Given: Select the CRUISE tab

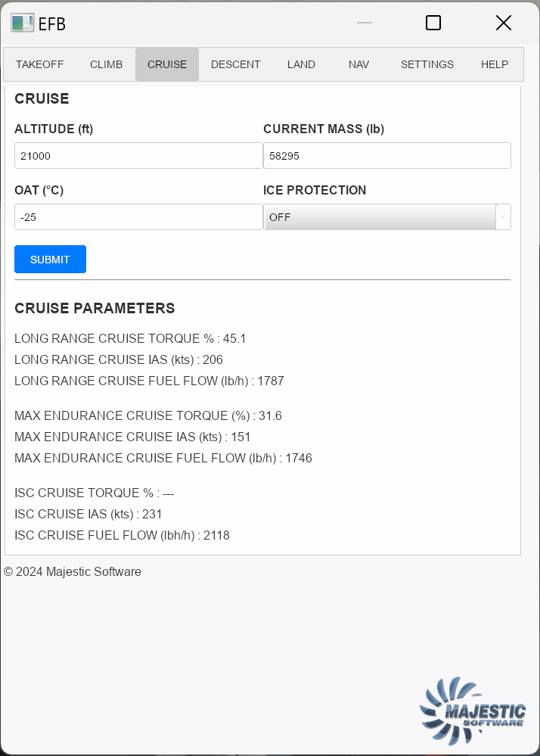Looking at the screenshot, I should (x=167, y=64).
